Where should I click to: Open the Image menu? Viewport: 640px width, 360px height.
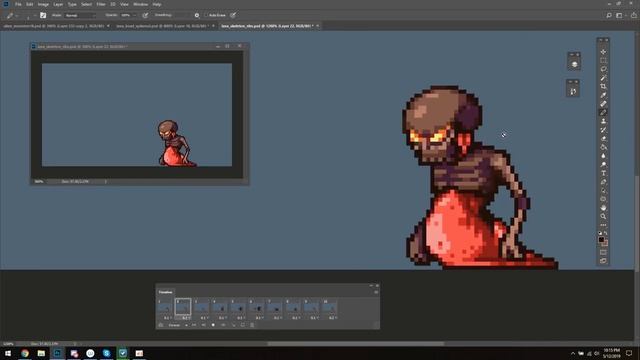(x=43, y=4)
